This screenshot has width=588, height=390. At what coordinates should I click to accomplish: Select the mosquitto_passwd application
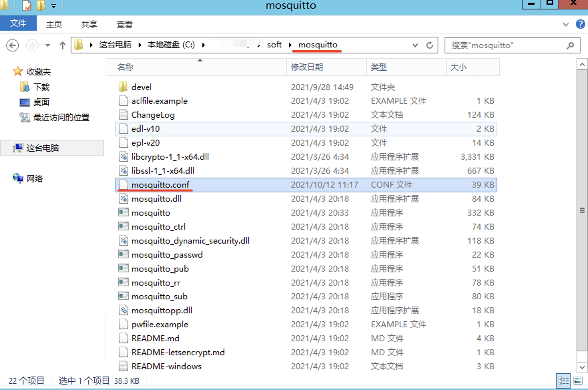coord(167,255)
